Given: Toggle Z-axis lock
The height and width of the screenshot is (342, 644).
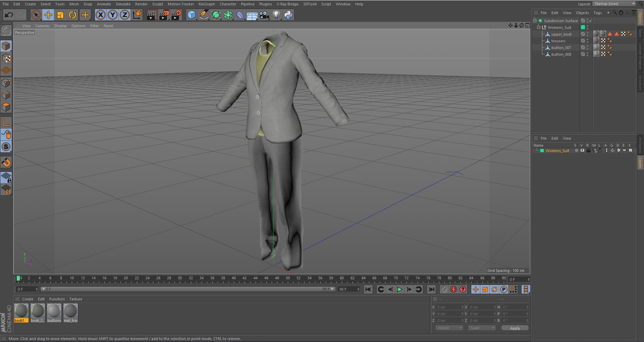Looking at the screenshot, I should coord(125,15).
